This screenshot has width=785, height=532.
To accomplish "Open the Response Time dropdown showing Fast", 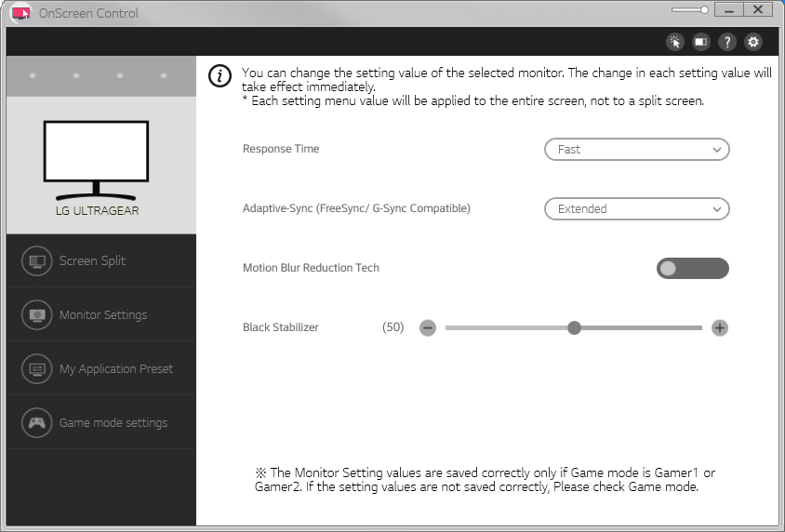I will tap(637, 150).
